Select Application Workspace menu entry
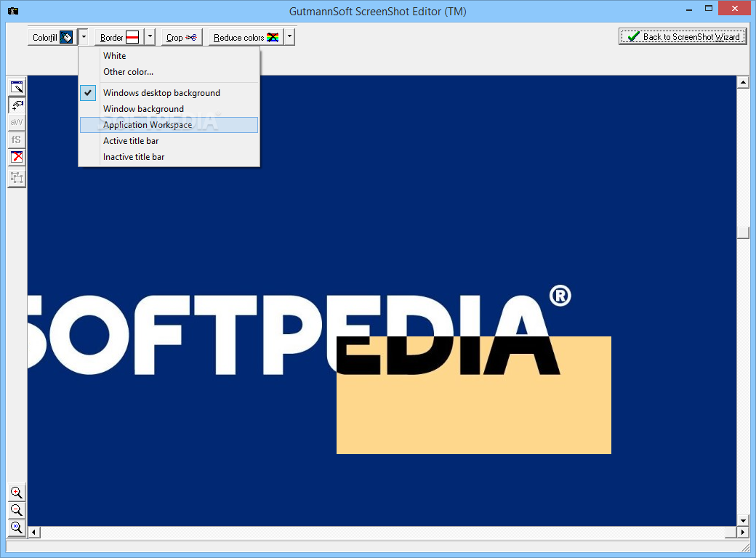Screen dimensions: 756x558 click(169, 125)
